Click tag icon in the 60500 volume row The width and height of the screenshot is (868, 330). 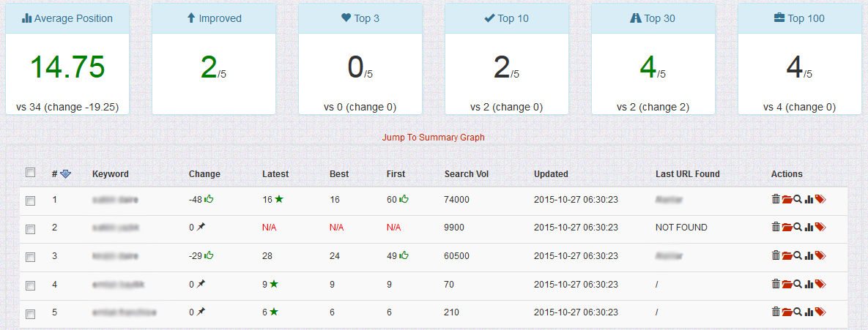820,255
